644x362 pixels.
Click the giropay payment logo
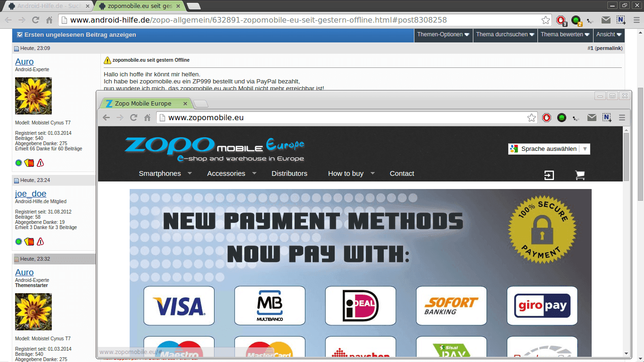[x=542, y=305]
